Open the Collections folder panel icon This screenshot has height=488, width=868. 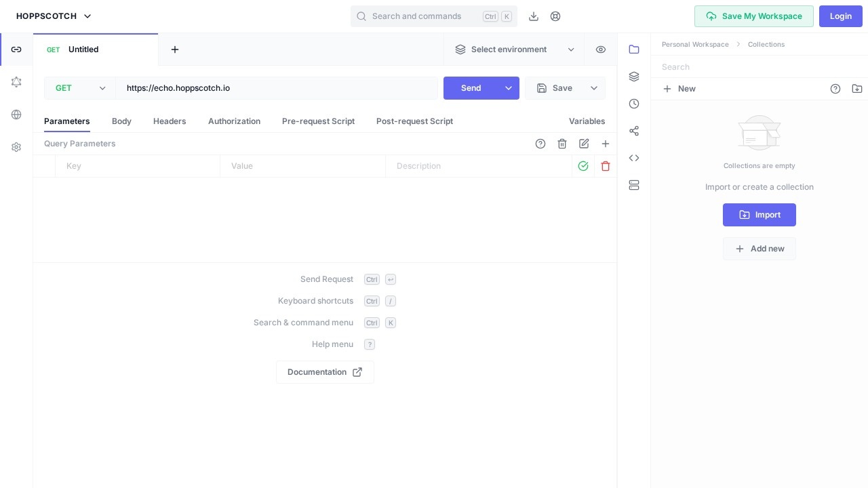[634, 49]
